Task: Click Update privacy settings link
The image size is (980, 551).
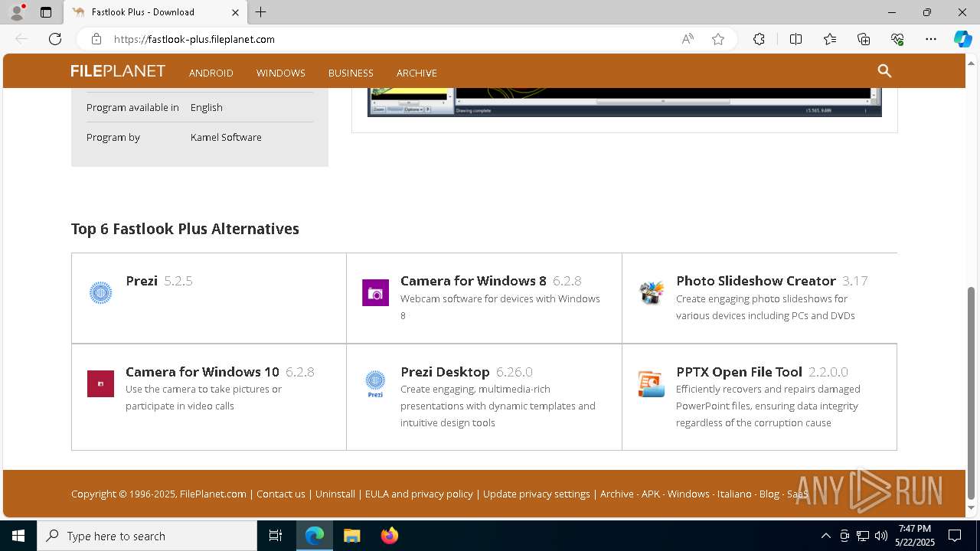Action: [x=537, y=494]
